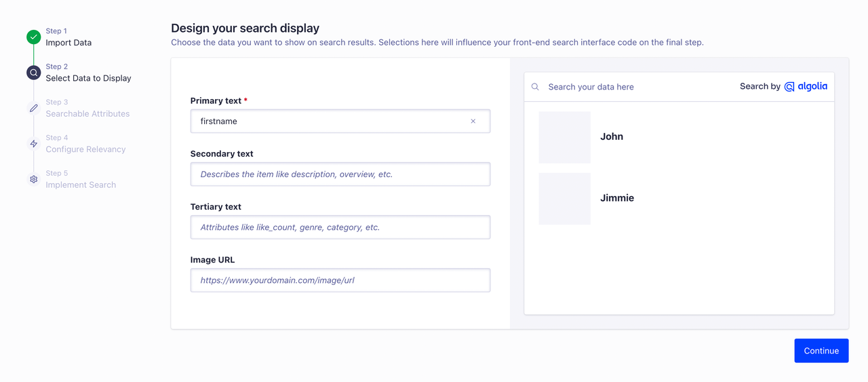Screen dimensions: 868x382
Task: Click the green checkmark Import Data step icon
Action: click(x=33, y=37)
